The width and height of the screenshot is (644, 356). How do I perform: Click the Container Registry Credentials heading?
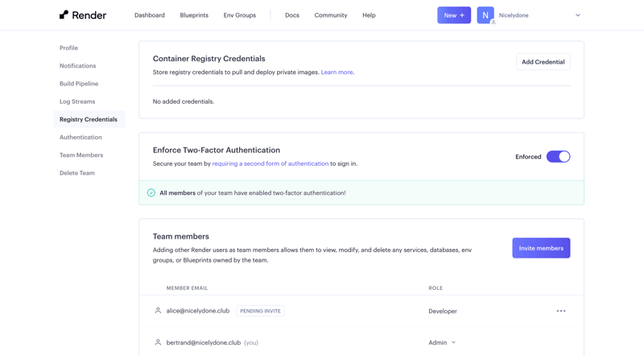click(209, 59)
